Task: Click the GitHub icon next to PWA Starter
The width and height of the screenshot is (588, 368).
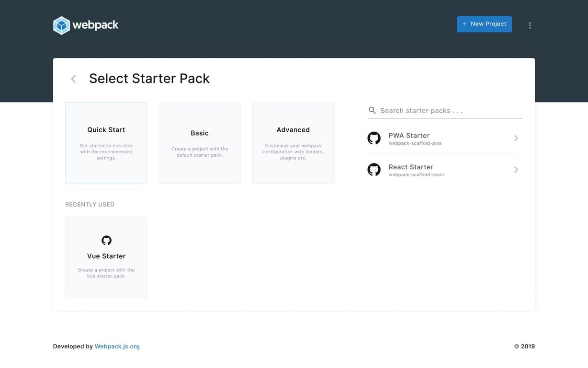Action: pyautogui.click(x=374, y=138)
